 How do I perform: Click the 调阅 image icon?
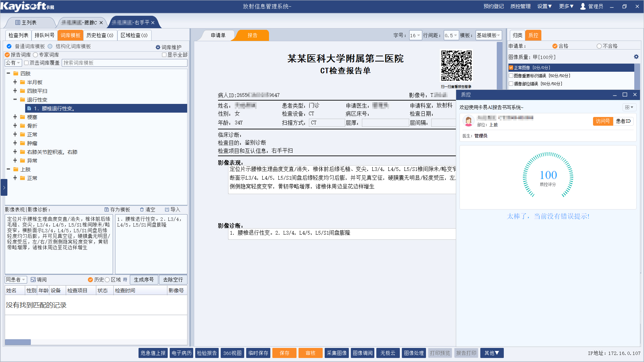click(x=33, y=280)
